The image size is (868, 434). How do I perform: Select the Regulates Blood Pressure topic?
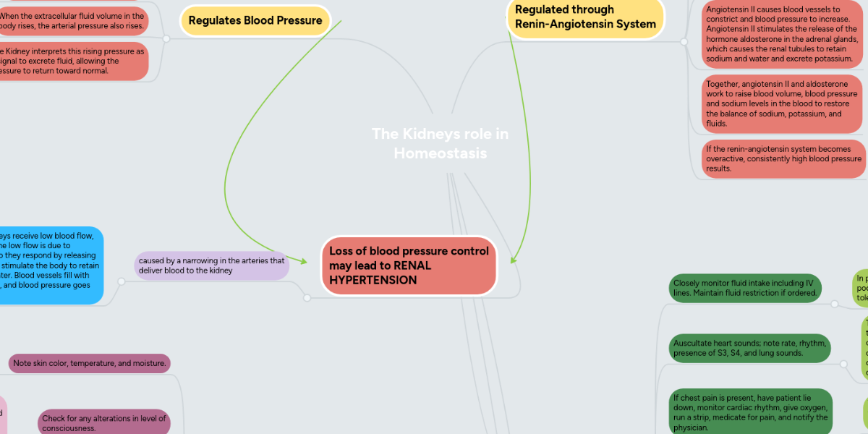[x=255, y=20]
